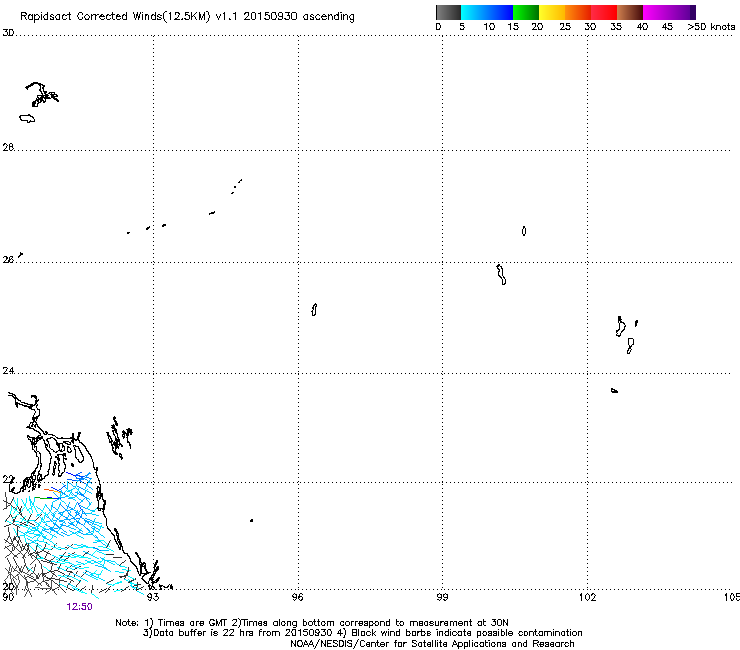The width and height of the screenshot is (740, 650).
Task: Click the '20150930 ascending' date in the title
Action: (x=299, y=17)
